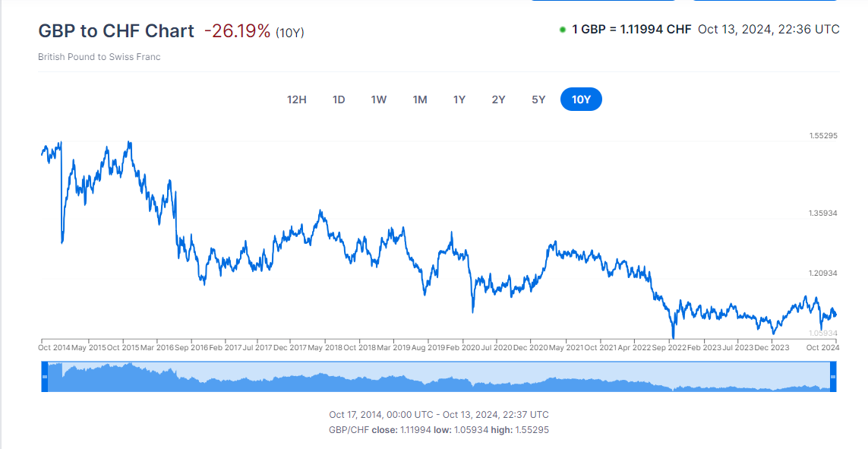
Task: Click the GBP/CHF close, low, high summary
Action: 439,430
